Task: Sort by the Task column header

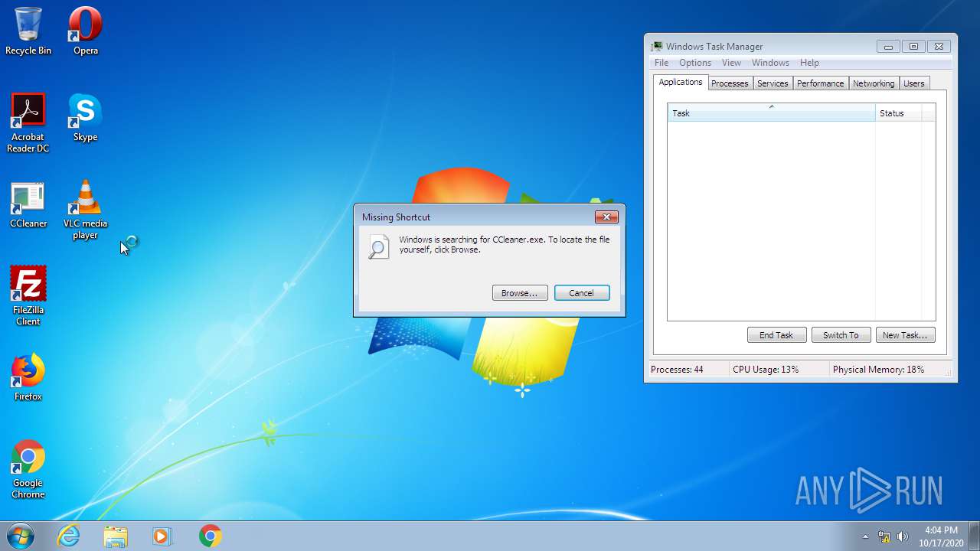Action: (772, 113)
